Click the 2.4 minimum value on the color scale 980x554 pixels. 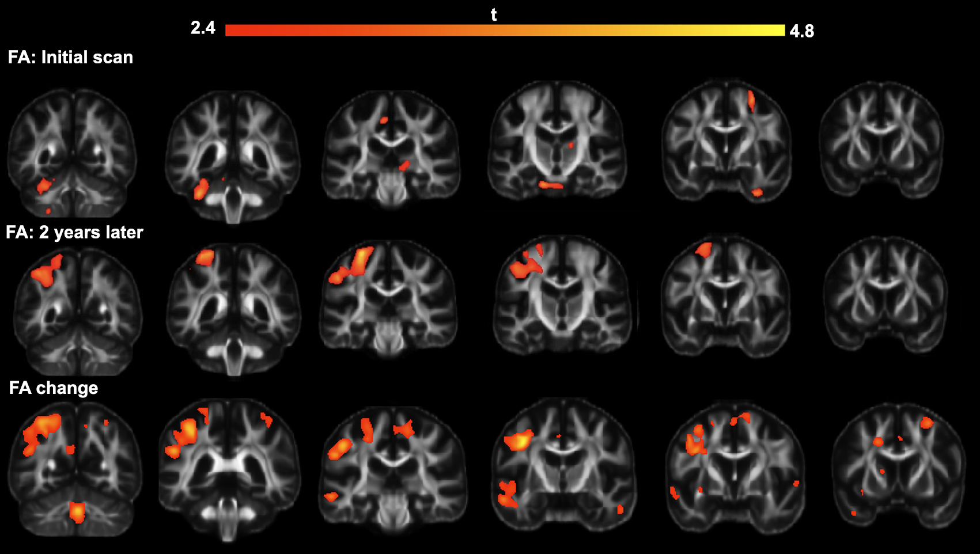pyautogui.click(x=203, y=28)
